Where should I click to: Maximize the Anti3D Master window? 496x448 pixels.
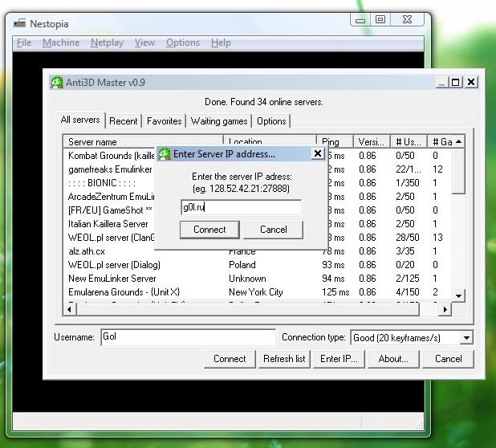tap(455, 82)
